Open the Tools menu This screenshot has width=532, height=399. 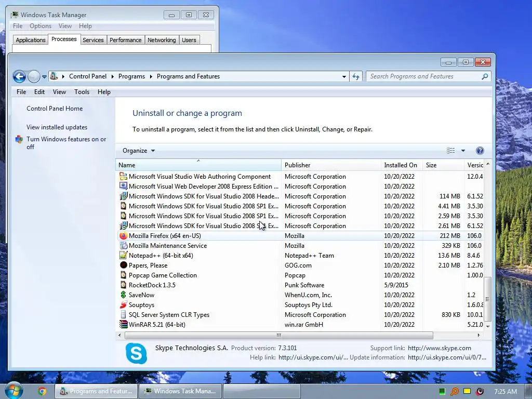pos(82,92)
